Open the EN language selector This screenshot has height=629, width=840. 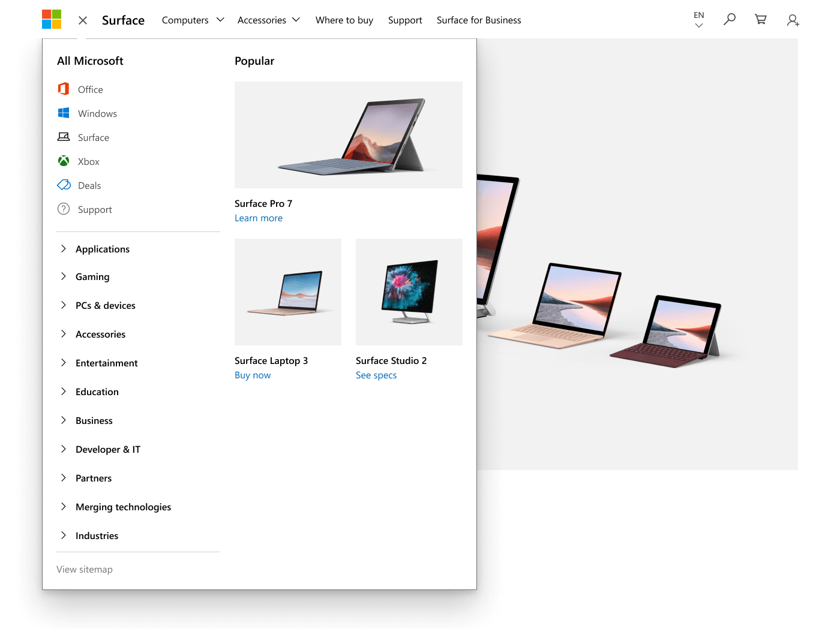698,20
